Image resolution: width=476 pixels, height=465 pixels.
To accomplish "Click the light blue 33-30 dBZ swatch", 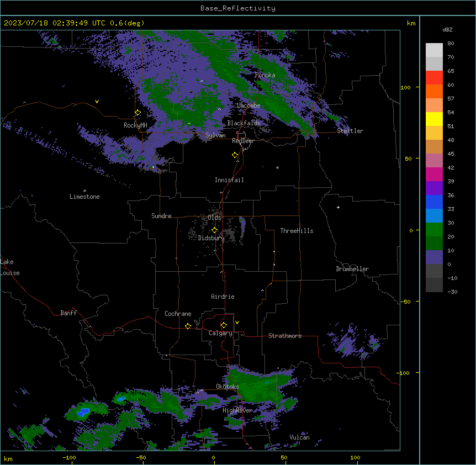I will click(434, 216).
